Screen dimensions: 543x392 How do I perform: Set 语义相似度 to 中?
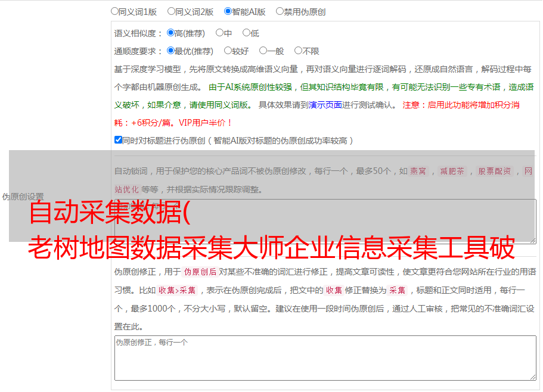click(219, 33)
